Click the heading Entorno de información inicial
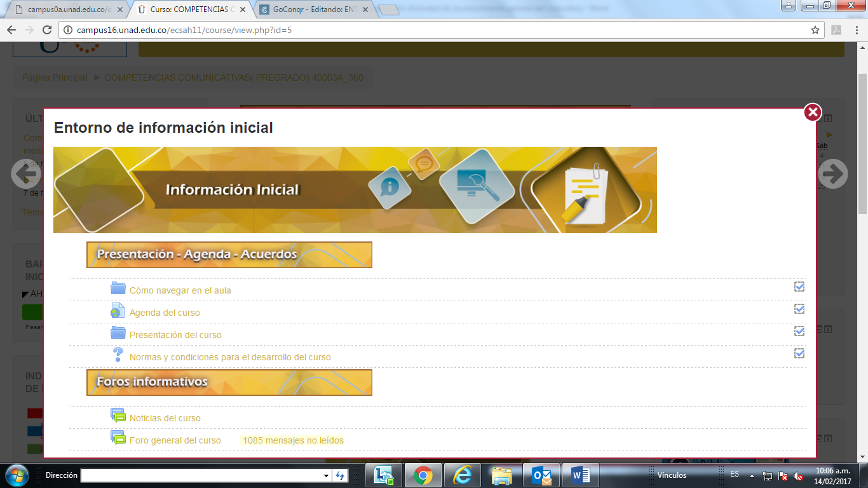Viewport: 868px width, 488px height. [x=163, y=128]
